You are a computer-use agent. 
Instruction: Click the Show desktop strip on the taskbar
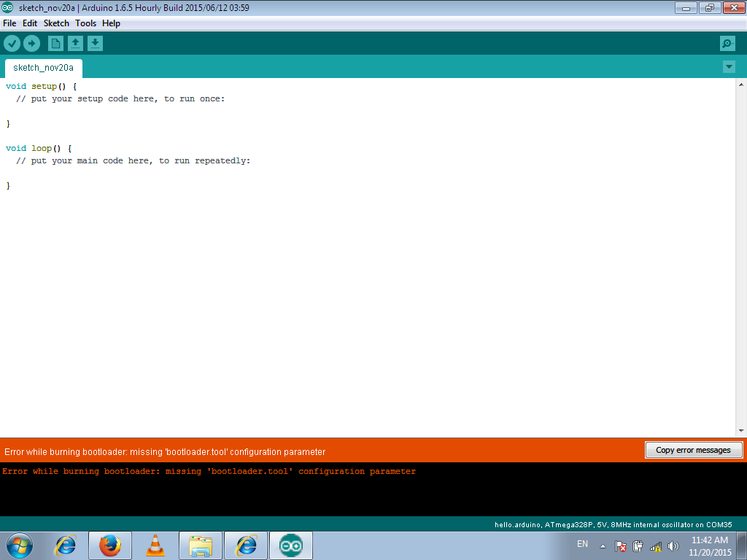tap(742, 545)
